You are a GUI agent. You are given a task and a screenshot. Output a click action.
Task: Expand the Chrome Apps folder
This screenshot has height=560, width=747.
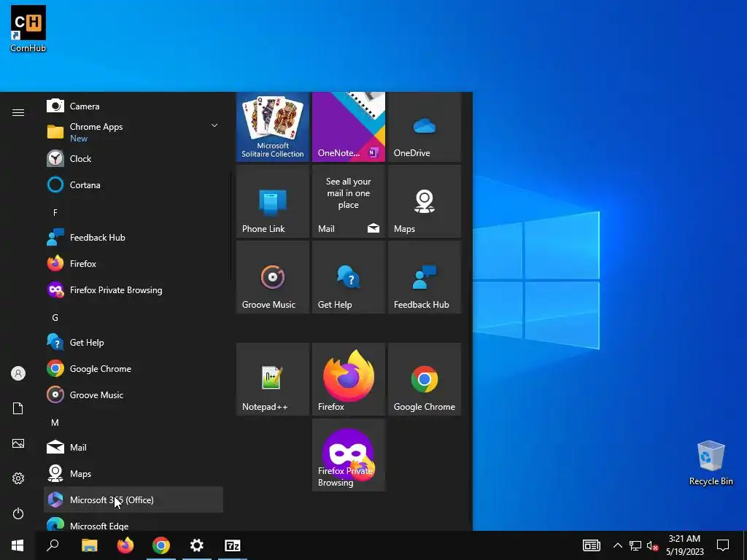pyautogui.click(x=133, y=132)
